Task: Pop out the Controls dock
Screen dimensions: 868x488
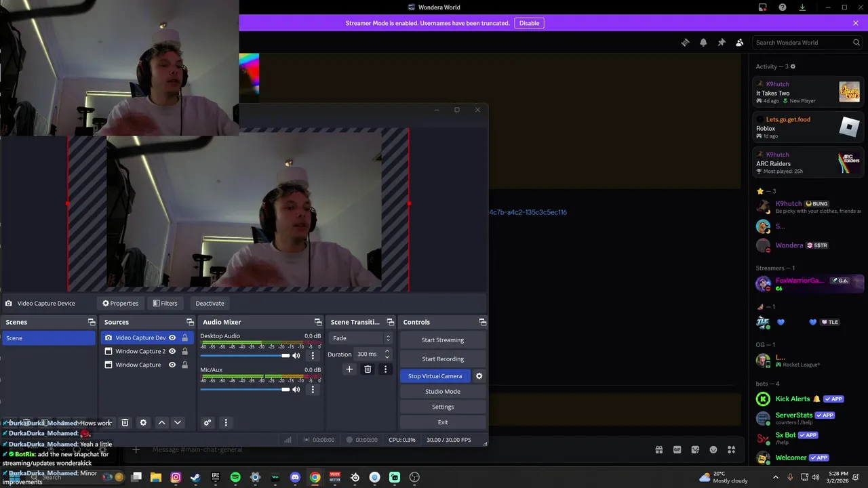Action: [x=482, y=322]
